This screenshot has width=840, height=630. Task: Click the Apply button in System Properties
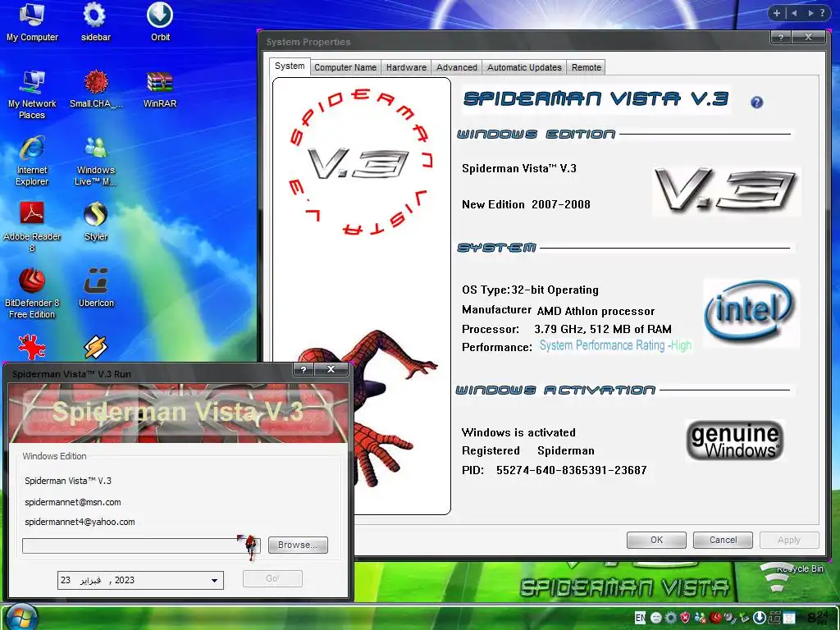pyautogui.click(x=789, y=540)
